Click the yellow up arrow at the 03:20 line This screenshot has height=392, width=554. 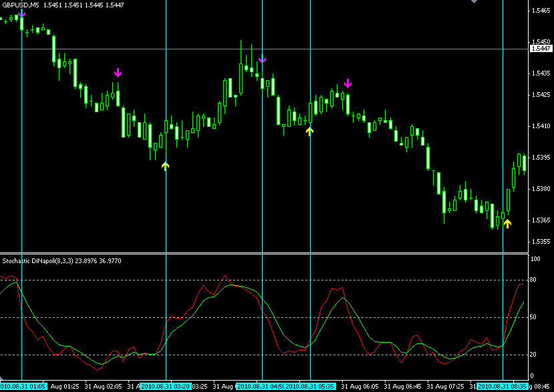(166, 166)
